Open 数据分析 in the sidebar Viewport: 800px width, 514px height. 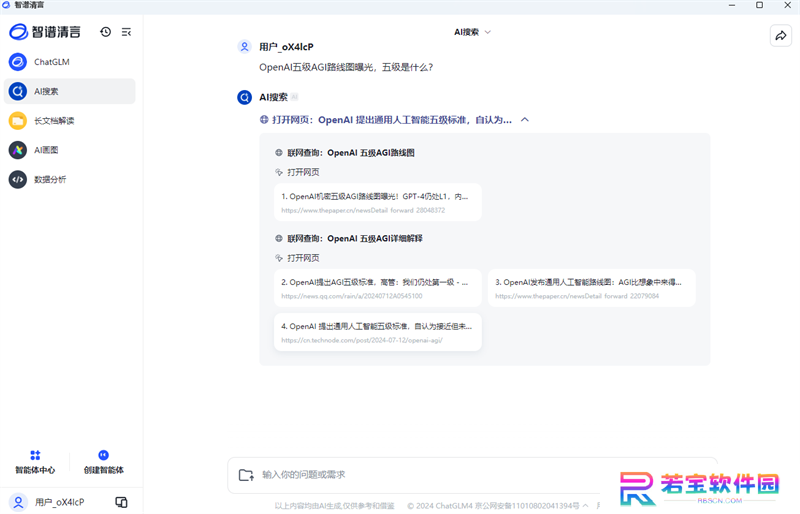pyautogui.click(x=69, y=180)
